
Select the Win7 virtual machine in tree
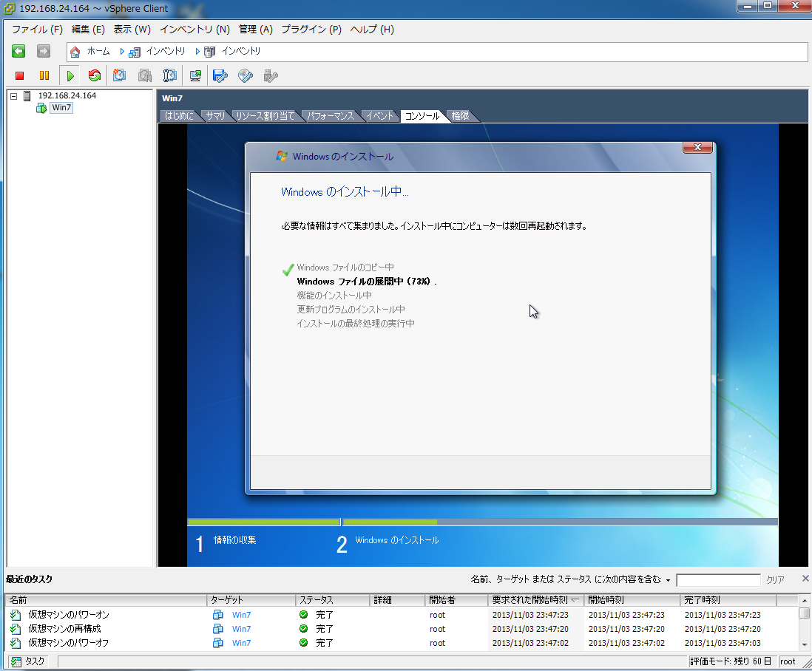[61, 108]
